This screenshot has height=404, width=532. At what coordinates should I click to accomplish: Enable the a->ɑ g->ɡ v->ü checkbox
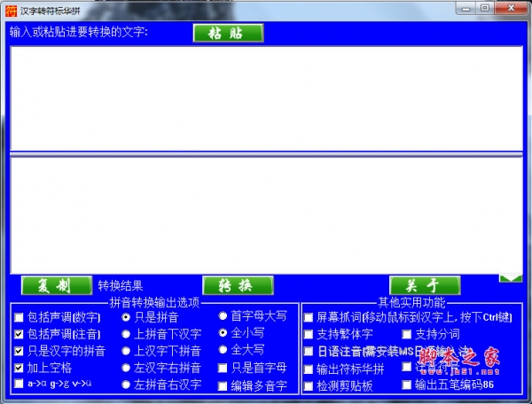click(x=19, y=384)
